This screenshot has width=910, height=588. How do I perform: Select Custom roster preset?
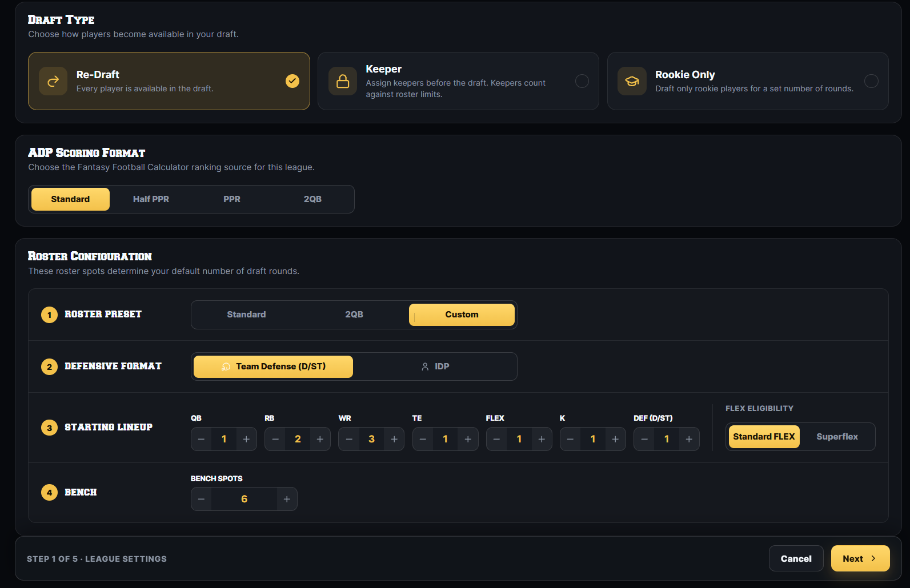pos(462,315)
